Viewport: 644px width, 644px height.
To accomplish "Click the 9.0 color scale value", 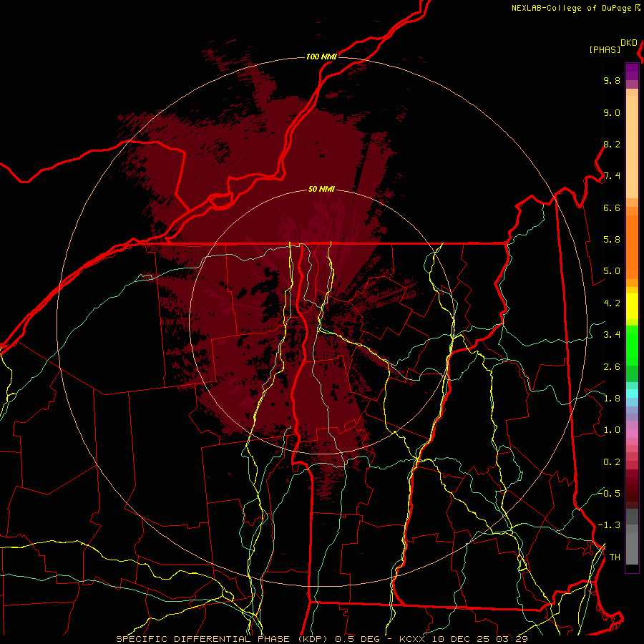I will tap(612, 112).
